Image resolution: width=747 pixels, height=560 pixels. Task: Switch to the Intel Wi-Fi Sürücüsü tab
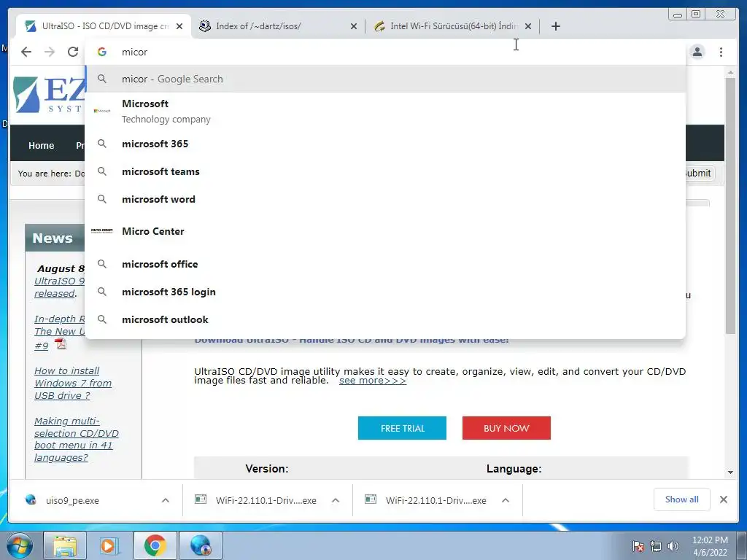452,26
